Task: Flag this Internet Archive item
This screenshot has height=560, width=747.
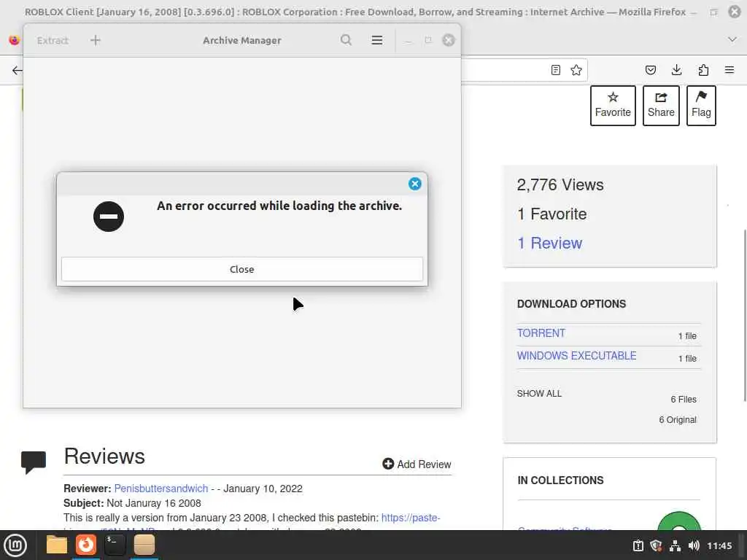Action: coord(701,105)
